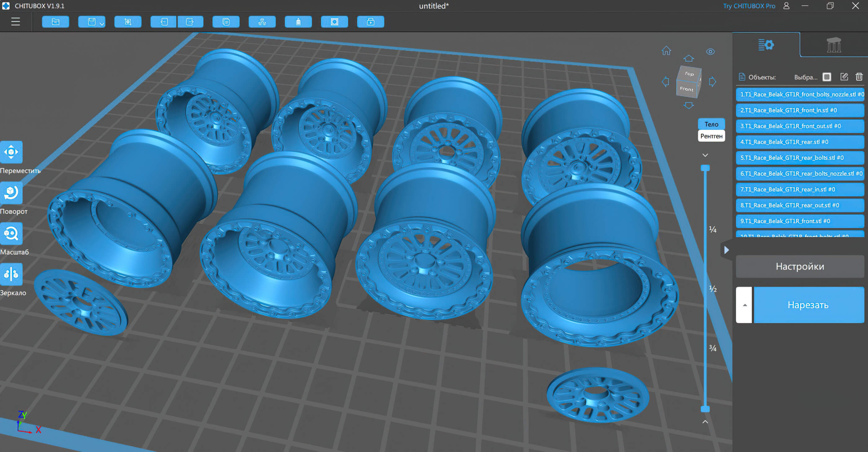Viewport: 868px width, 452px height.
Task: Click the Нарезать slice button
Action: point(808,305)
